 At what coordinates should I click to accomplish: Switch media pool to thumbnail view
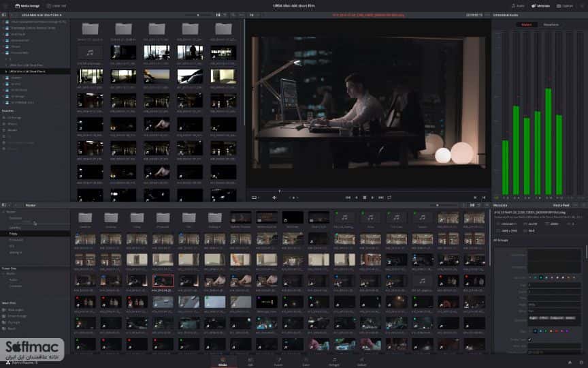pyautogui.click(x=472, y=205)
